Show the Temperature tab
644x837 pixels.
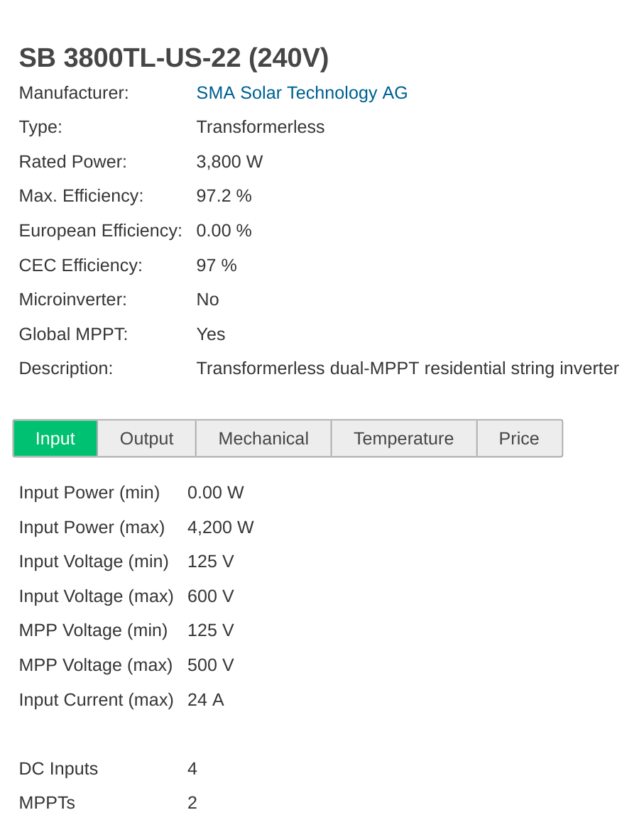point(403,439)
